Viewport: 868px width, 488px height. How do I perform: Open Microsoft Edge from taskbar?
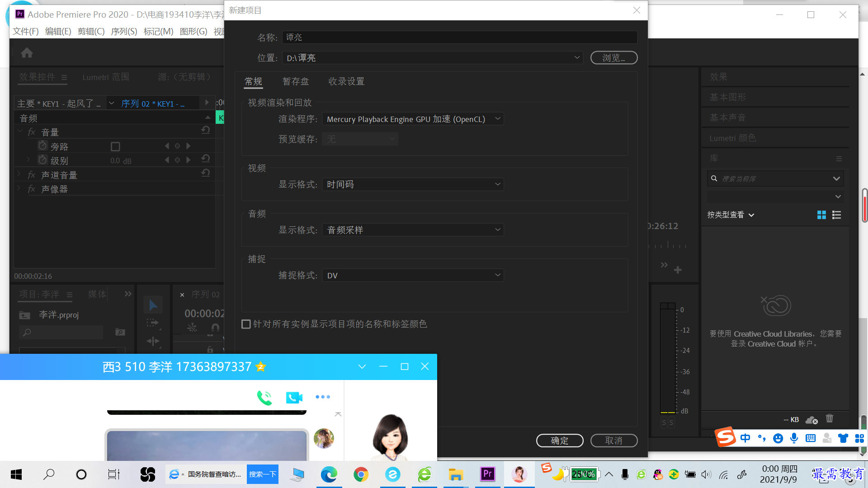[x=329, y=474]
